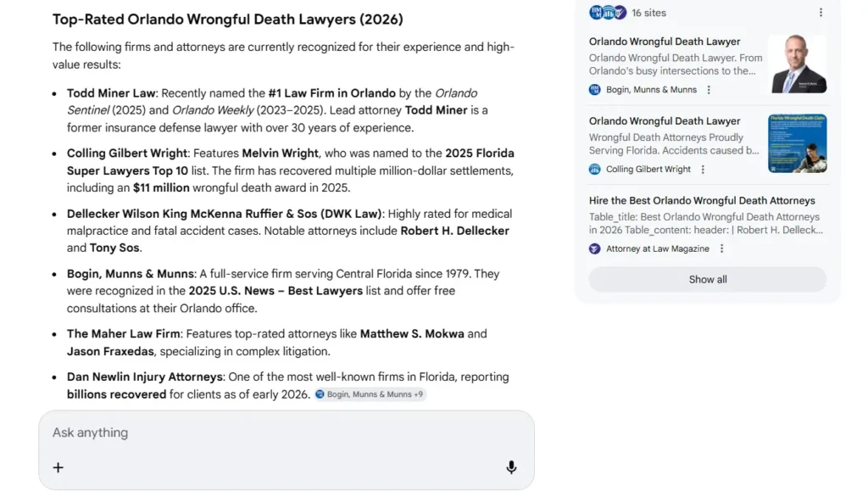The width and height of the screenshot is (868, 502).
Task: Expand the Bogin, Munns & Munns +9 citation chip
Action: point(370,394)
